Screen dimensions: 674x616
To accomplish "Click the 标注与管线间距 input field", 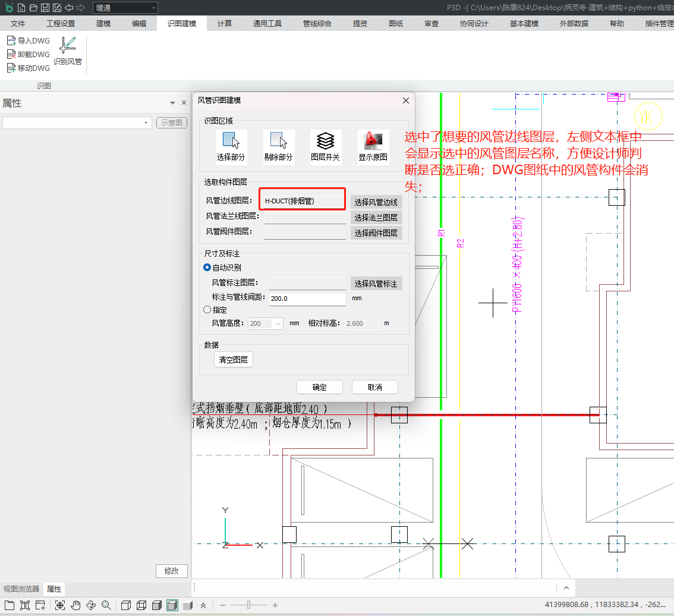I will (x=307, y=298).
